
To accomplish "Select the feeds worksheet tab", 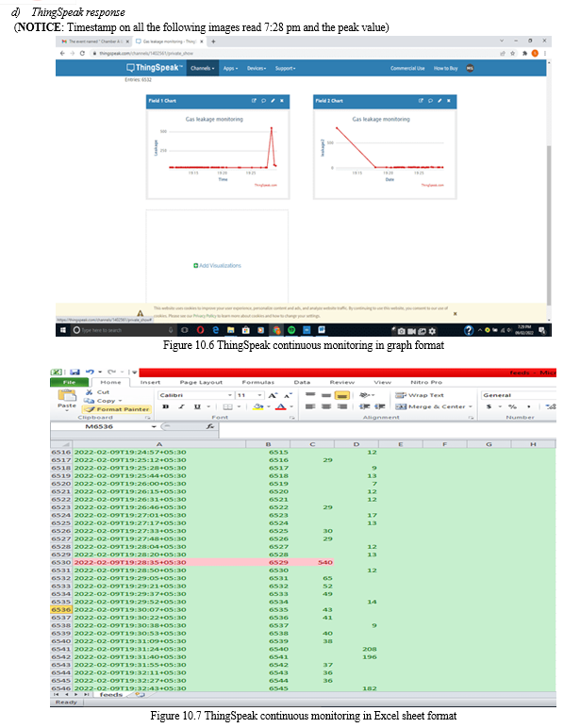I will 111,695.
